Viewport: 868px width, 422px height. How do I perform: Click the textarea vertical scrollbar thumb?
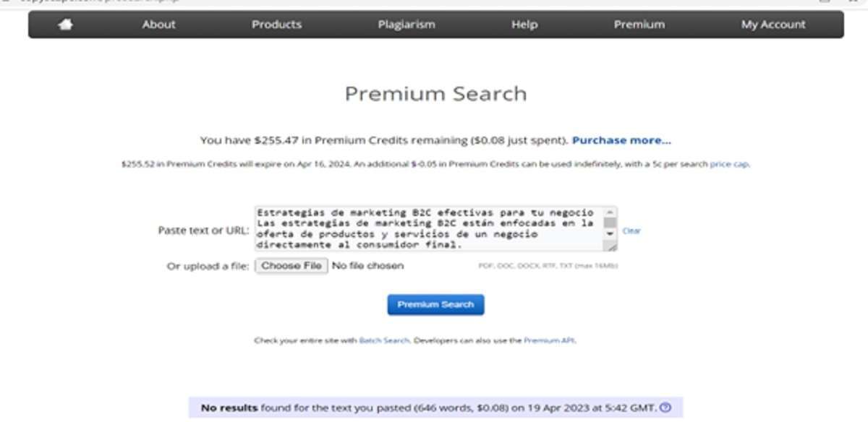[x=610, y=223]
